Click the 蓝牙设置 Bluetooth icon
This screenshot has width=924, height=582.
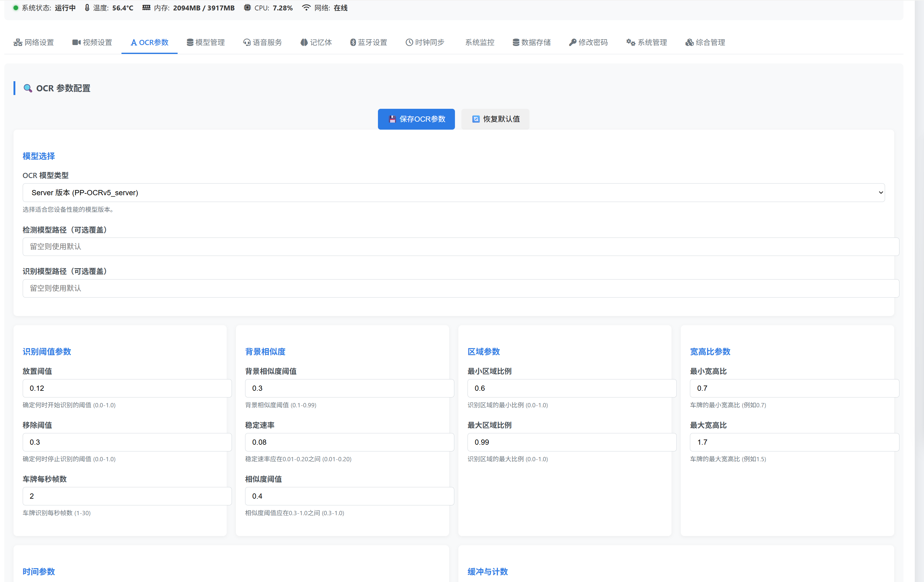click(x=353, y=42)
